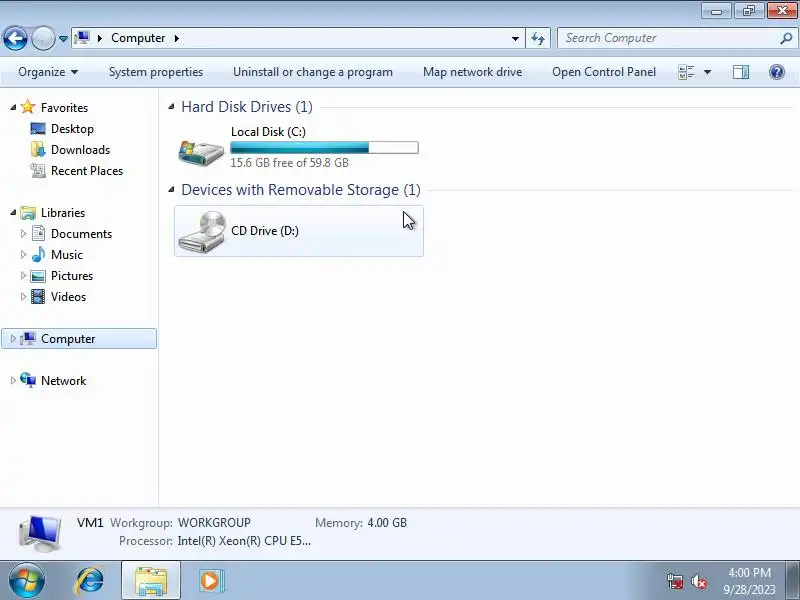This screenshot has width=800, height=600.
Task: Expand the Computer node
Action: click(x=13, y=338)
